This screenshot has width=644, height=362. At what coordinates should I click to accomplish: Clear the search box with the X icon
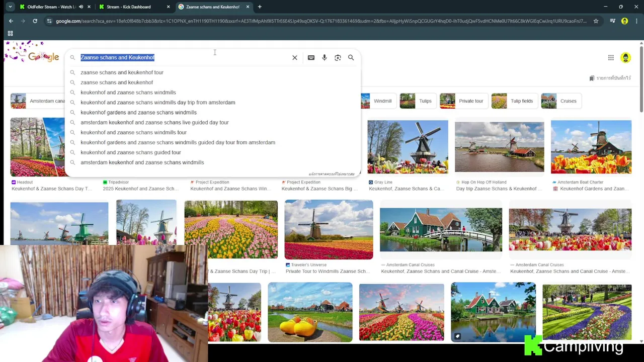(x=295, y=58)
